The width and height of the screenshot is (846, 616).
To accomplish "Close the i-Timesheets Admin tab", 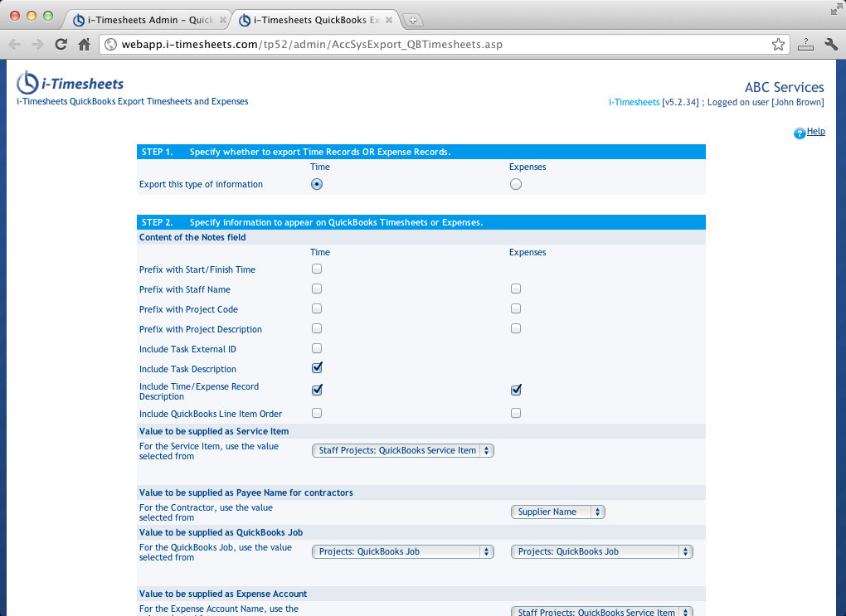I will point(223,20).
